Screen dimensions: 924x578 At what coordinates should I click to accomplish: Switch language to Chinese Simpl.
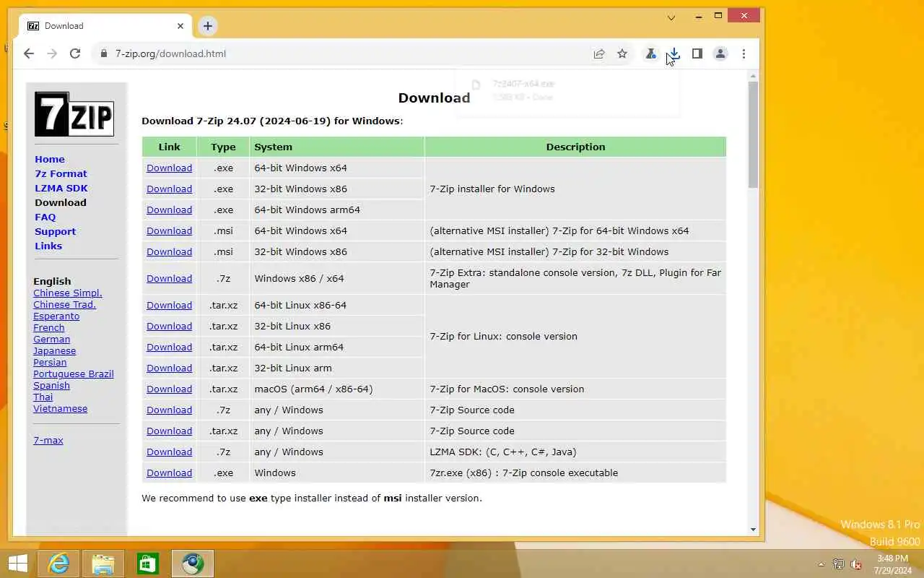pos(68,293)
